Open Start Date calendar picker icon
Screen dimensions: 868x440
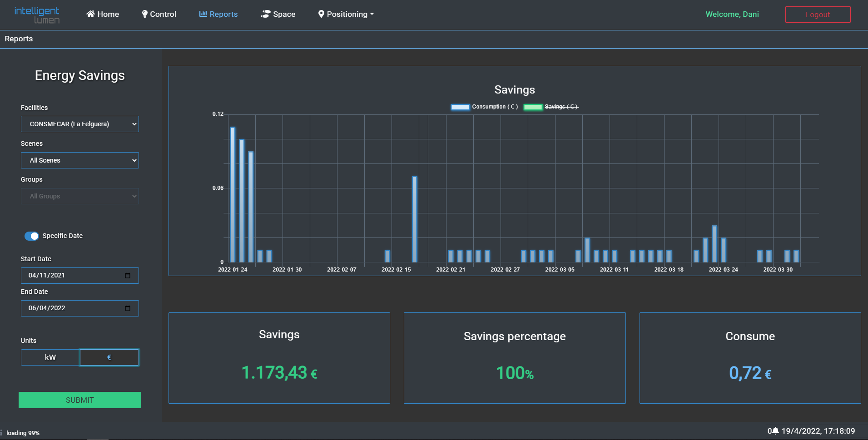(128, 276)
